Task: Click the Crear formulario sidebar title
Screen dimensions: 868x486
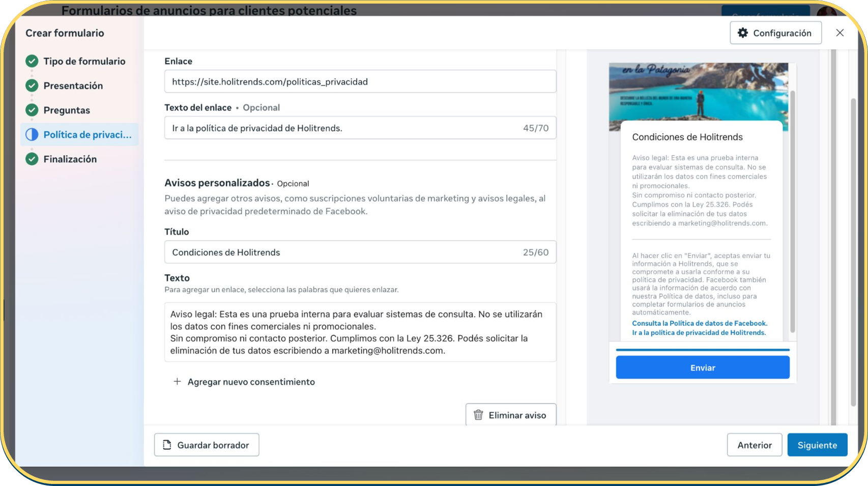Action: pyautogui.click(x=65, y=33)
